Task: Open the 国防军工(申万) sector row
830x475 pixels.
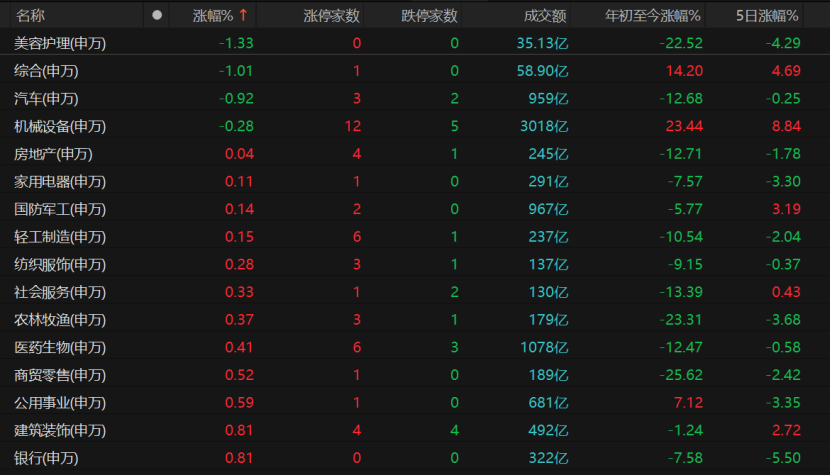Action: pyautogui.click(x=415, y=209)
